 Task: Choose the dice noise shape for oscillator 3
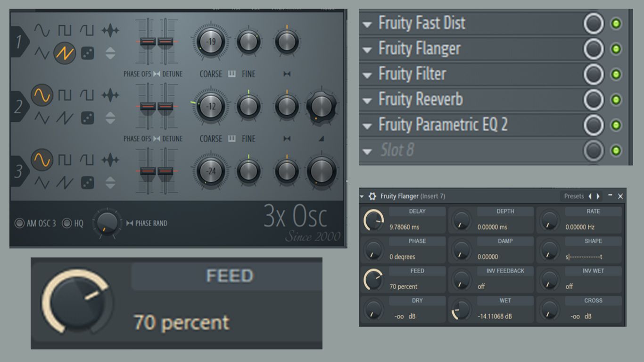click(x=87, y=183)
